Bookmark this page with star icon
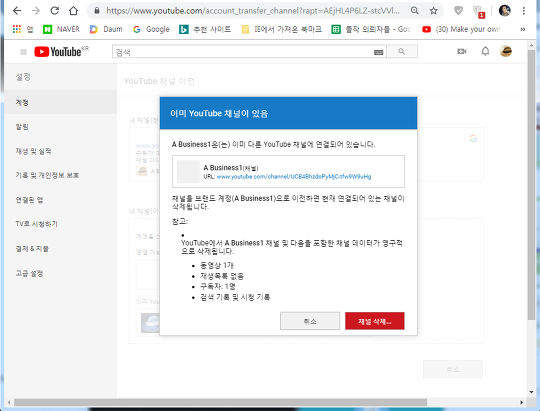Image resolution: width=540 pixels, height=411 pixels. pyautogui.click(x=433, y=11)
